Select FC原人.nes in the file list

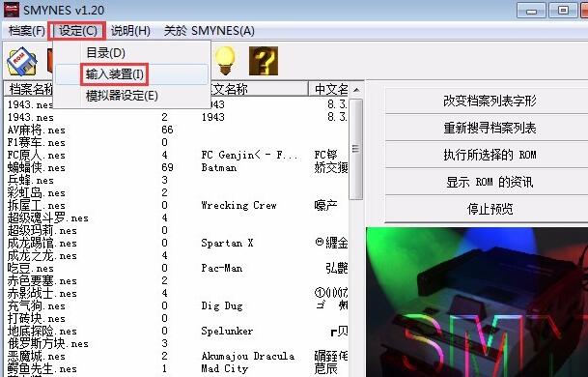[37, 155]
